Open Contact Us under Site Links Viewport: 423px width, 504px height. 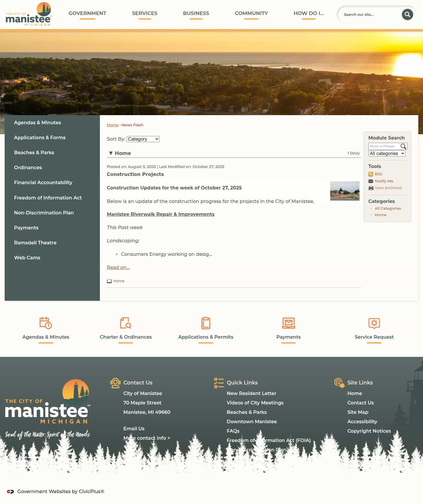coord(360,403)
